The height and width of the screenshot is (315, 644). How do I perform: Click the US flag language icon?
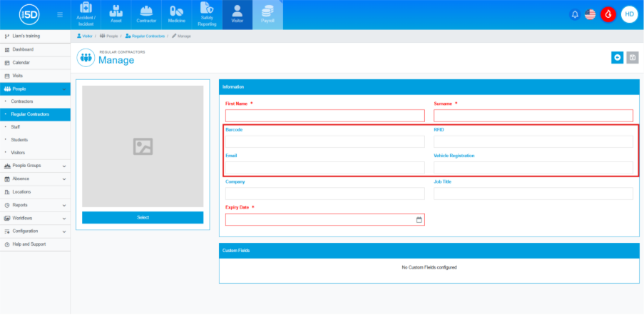click(590, 14)
